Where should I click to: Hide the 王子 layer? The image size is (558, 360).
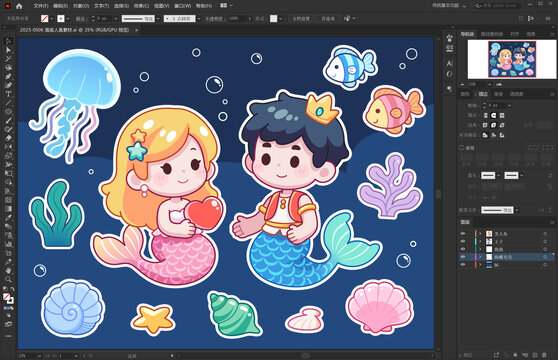463,242
